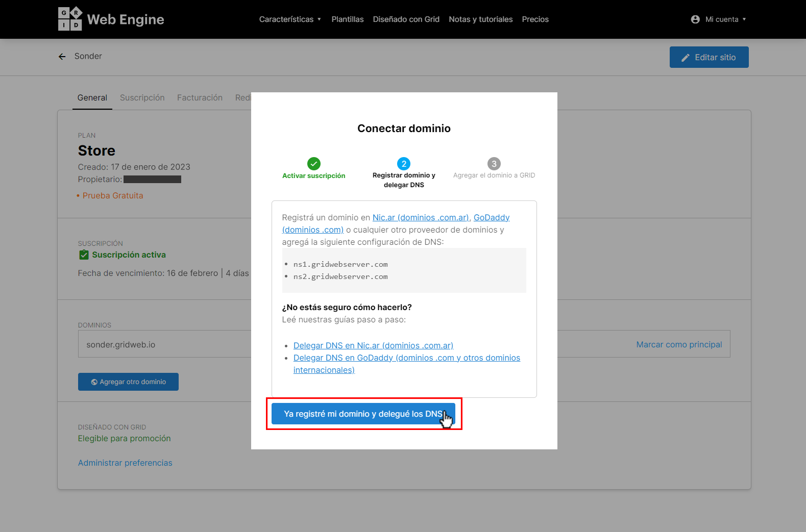Click Marcar como principal link
This screenshot has width=806, height=532.
click(679, 344)
